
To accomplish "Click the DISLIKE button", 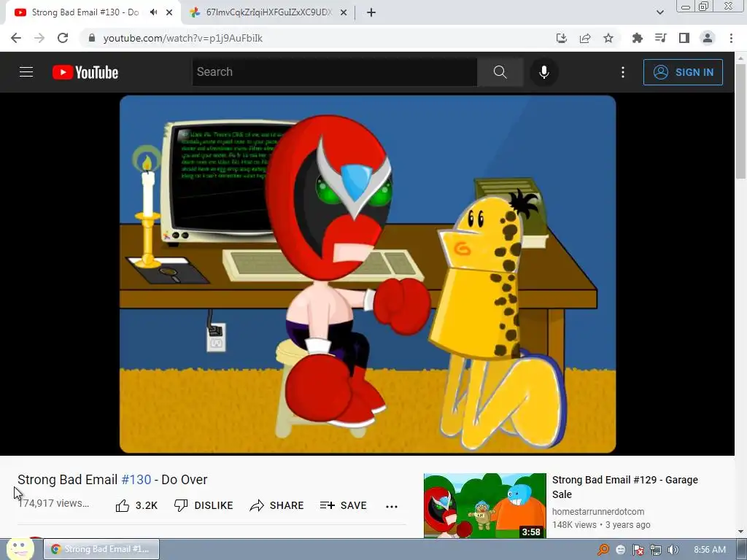I will [x=204, y=505].
